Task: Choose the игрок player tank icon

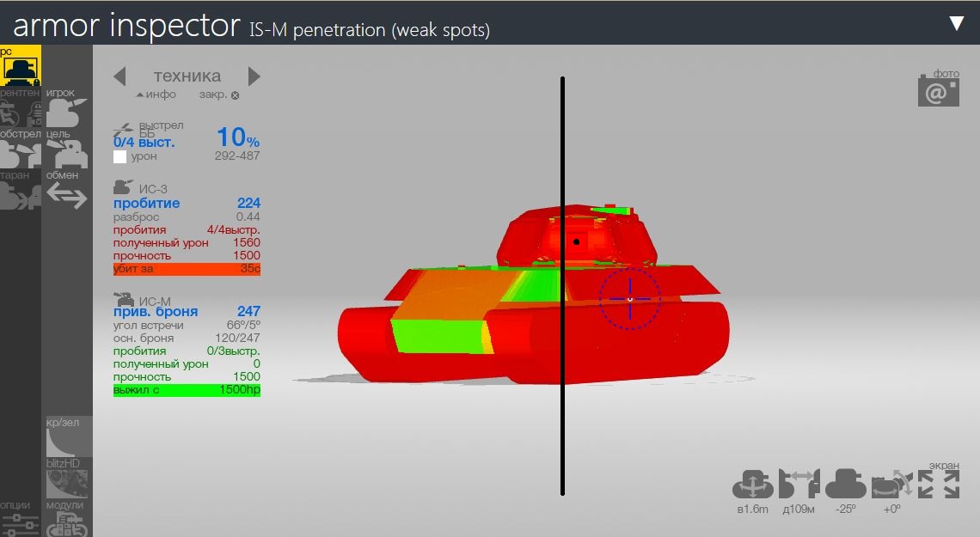Action: point(66,109)
